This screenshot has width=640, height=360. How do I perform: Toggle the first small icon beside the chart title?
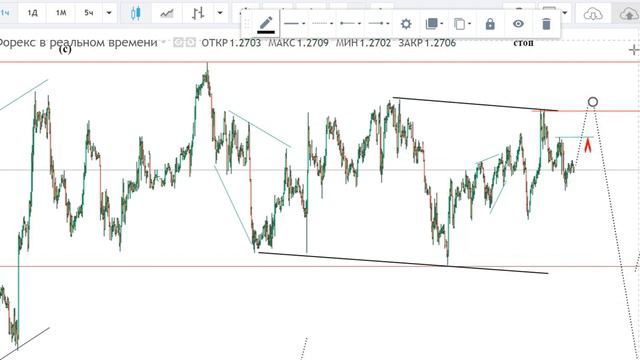click(178, 42)
